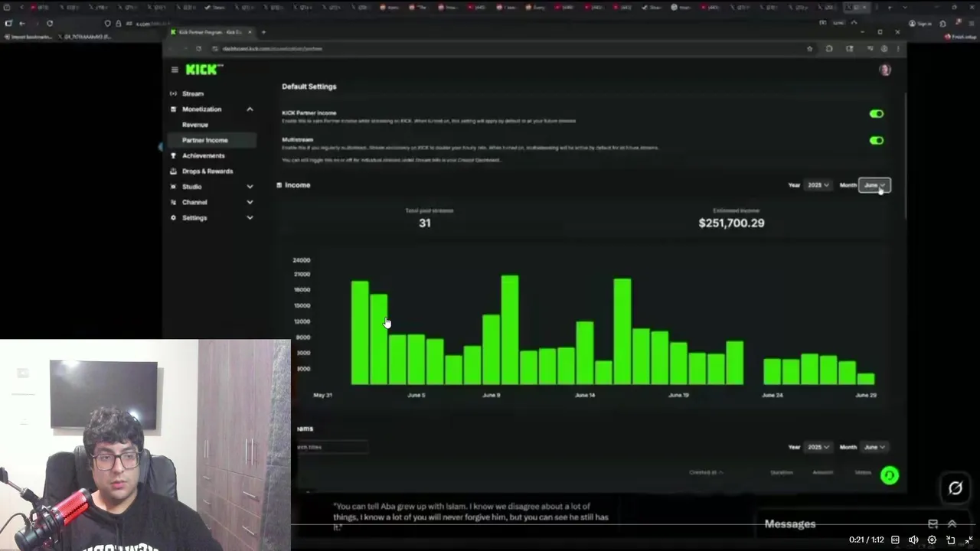Open Revenue under Monetization
Viewport: 980px width, 551px height.
(195, 125)
